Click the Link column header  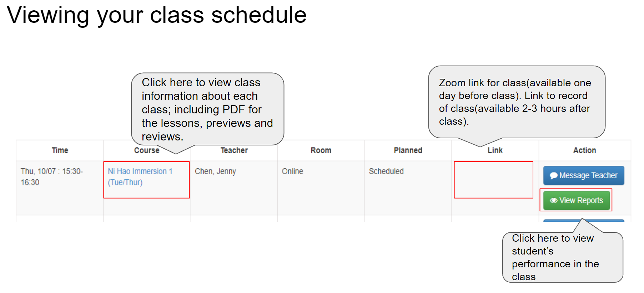click(494, 150)
